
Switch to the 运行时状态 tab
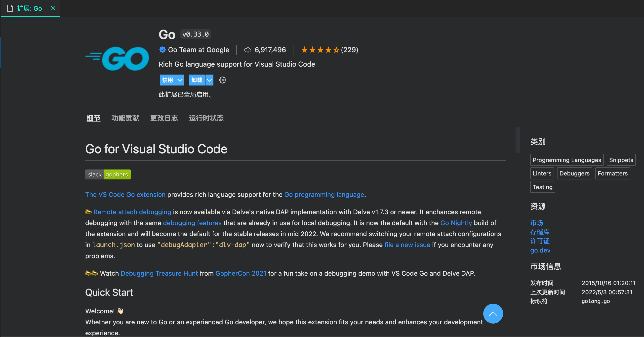click(x=206, y=118)
